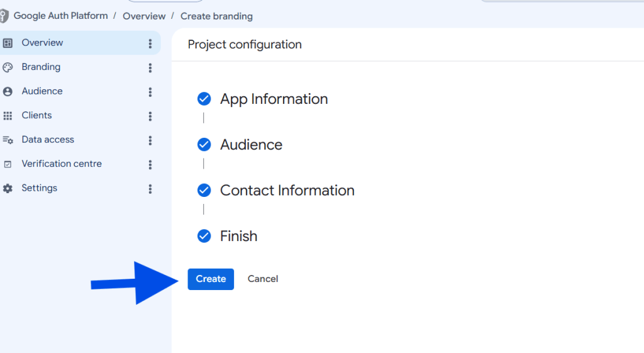644x353 pixels.
Task: Click the Clients grid icon
Action: point(8,116)
